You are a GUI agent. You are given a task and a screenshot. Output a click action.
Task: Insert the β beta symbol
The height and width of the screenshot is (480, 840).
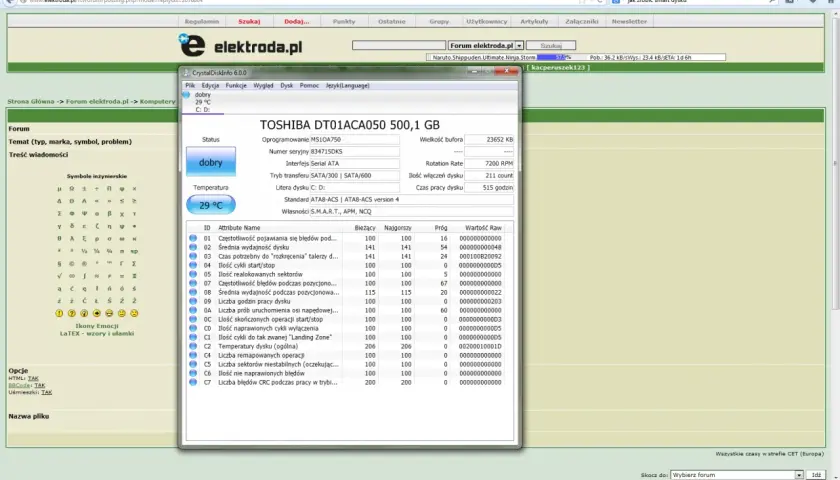[109, 213]
